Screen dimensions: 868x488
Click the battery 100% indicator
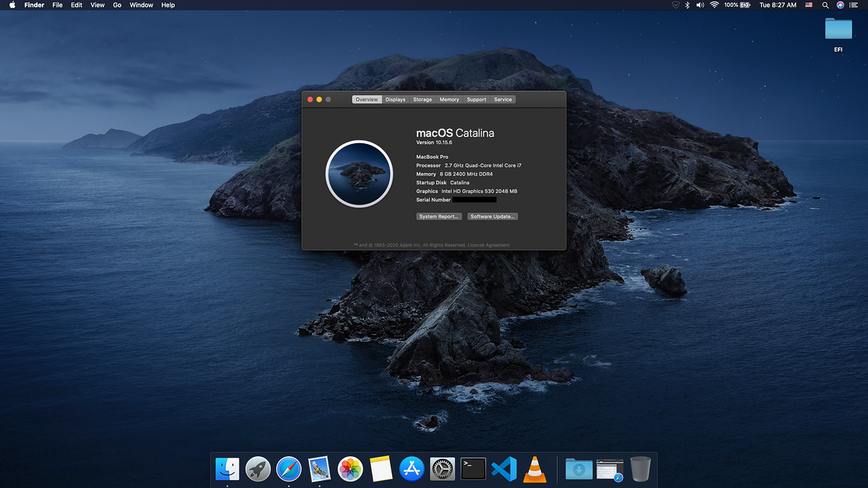click(x=737, y=5)
